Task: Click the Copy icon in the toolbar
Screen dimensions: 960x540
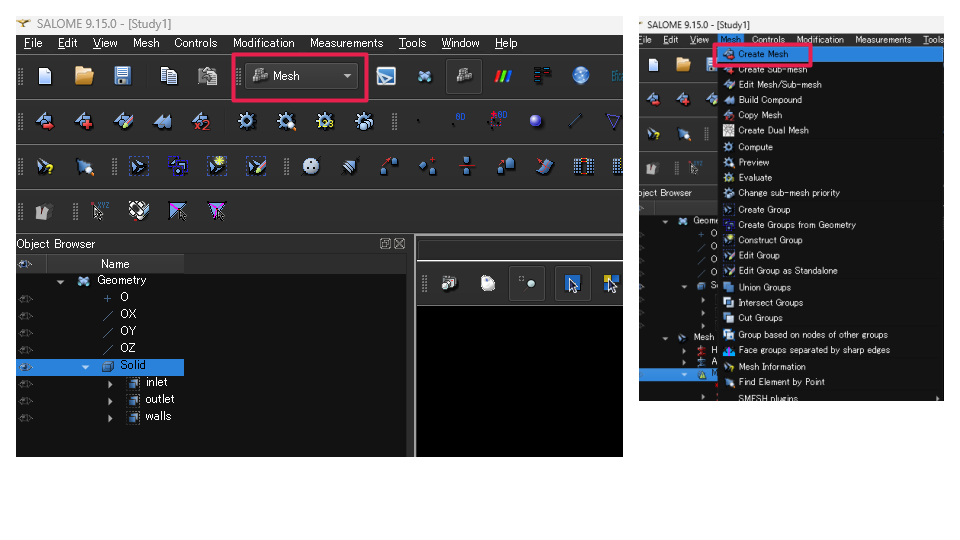Action: [x=169, y=76]
